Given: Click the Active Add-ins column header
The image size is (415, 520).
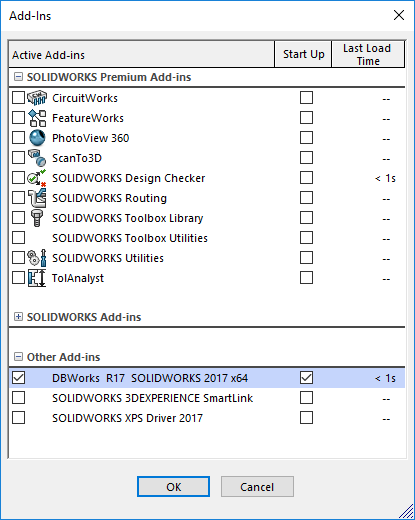Looking at the screenshot, I should point(142,54).
